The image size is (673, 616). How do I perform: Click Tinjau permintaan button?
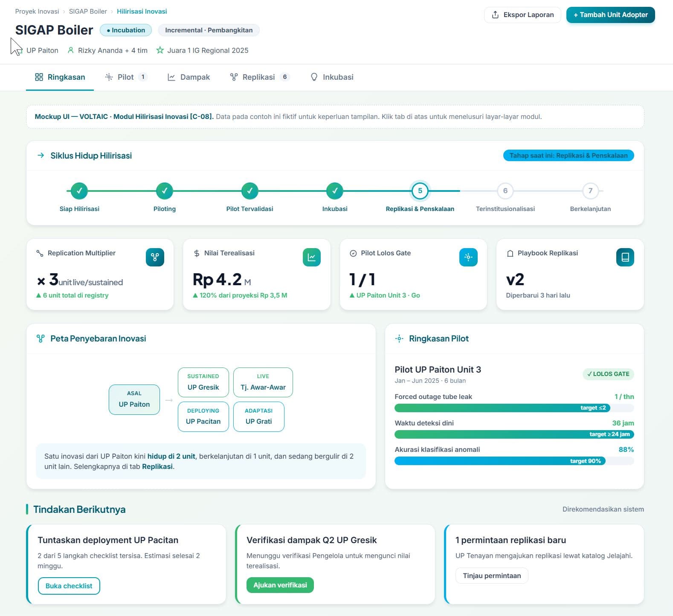[492, 576]
